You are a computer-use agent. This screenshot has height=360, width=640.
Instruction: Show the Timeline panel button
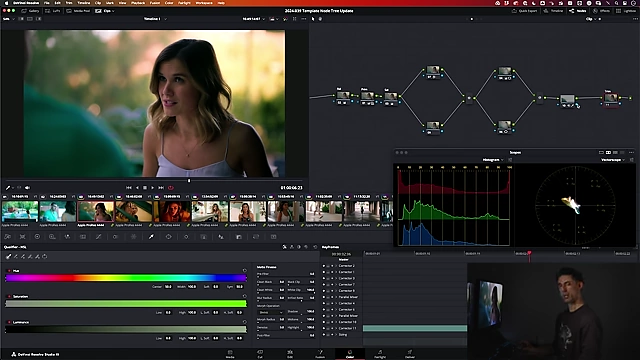tap(553, 11)
